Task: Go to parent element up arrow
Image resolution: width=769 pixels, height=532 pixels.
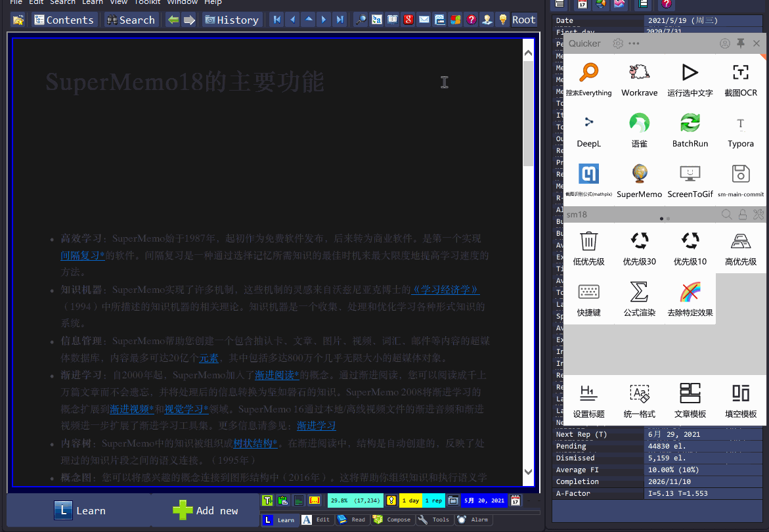Action: pos(309,20)
